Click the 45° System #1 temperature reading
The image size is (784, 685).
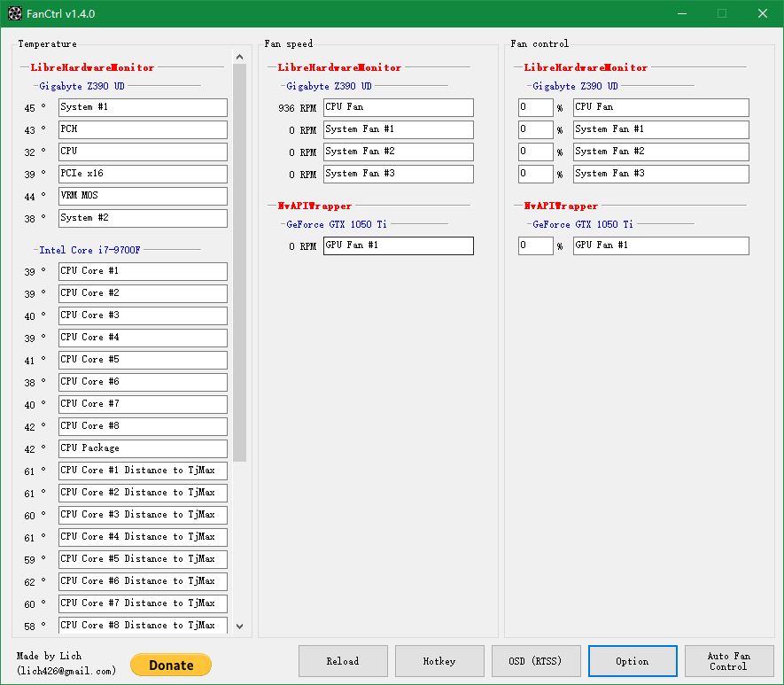(x=35, y=107)
